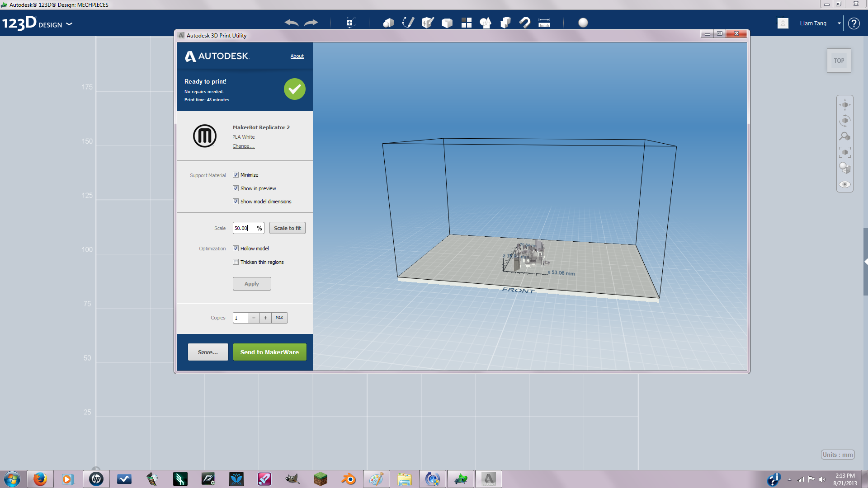This screenshot has width=868, height=488.
Task: Open the visual style cube option
Action: click(x=845, y=168)
